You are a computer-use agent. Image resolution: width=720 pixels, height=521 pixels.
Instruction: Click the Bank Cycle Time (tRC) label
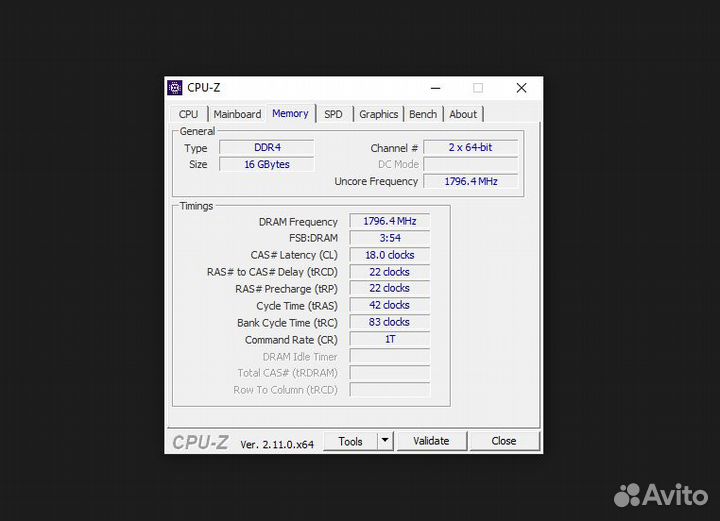[287, 323]
